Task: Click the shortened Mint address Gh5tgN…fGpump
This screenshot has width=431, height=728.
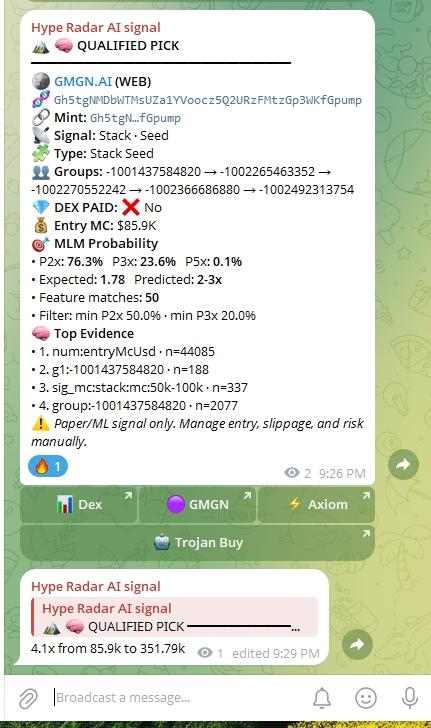Action: [135, 118]
